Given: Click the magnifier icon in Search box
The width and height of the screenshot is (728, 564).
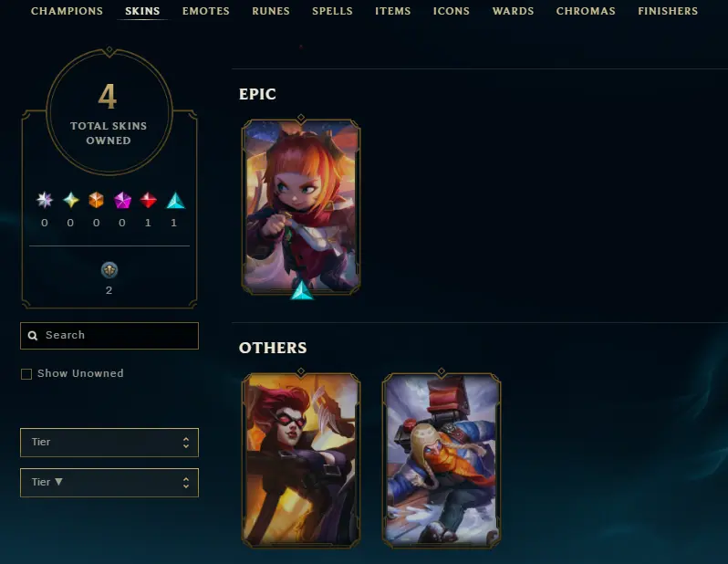Looking at the screenshot, I should tap(33, 336).
